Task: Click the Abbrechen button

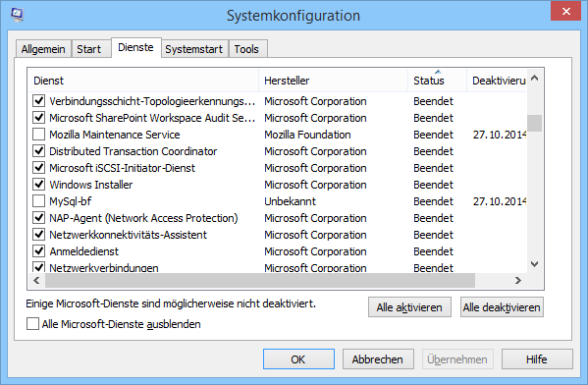Action: pos(378,359)
